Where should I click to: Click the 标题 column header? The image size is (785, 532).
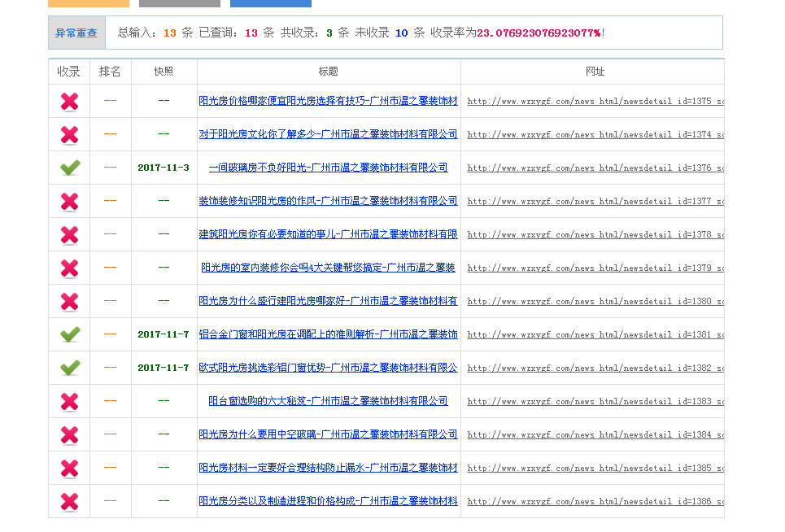(328, 72)
